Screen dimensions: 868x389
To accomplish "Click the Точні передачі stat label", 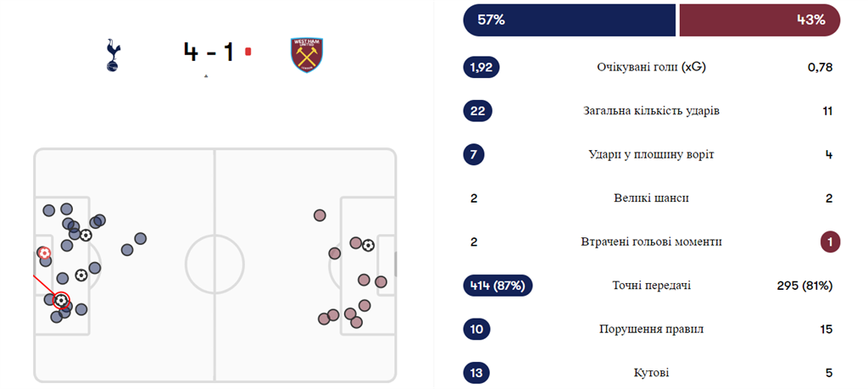I will (651, 286).
